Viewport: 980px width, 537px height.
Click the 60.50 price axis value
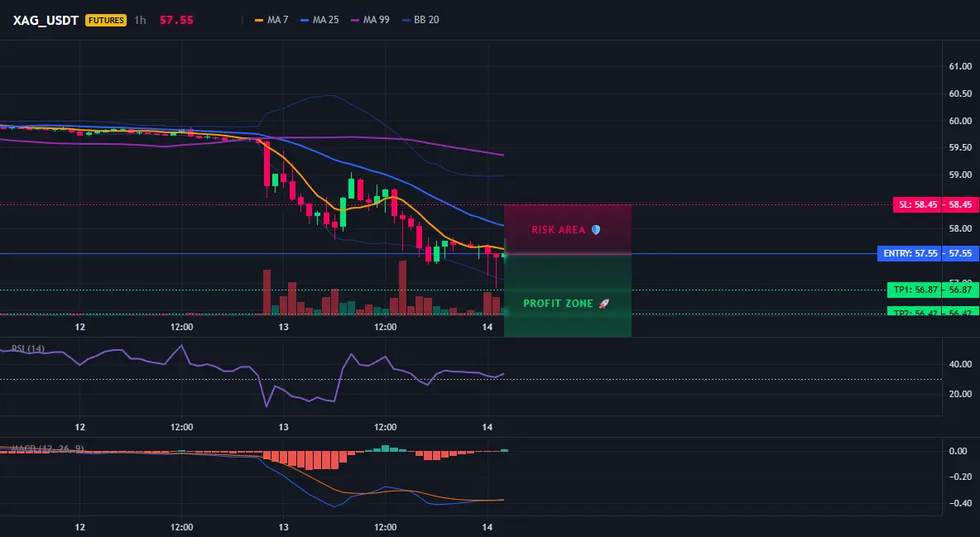point(960,93)
